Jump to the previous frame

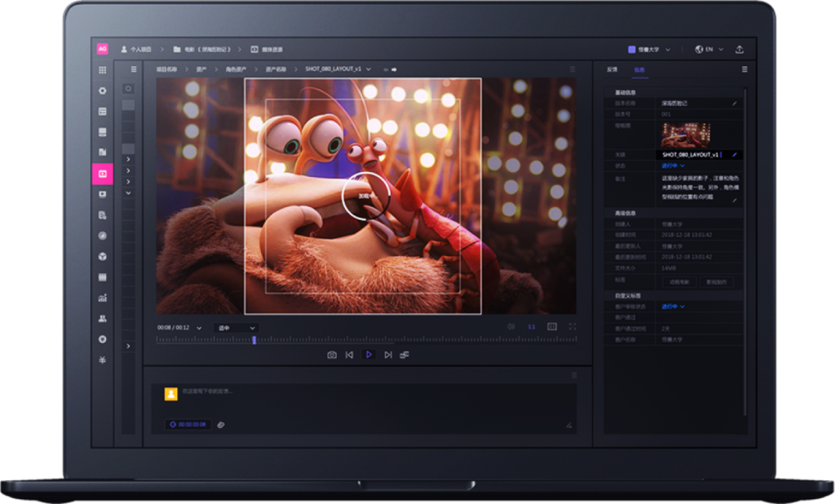349,355
